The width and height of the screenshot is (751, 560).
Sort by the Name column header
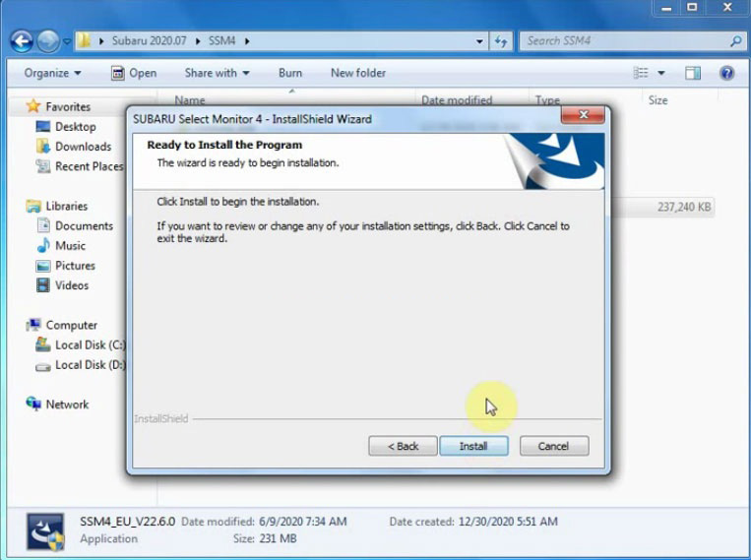[x=190, y=100]
